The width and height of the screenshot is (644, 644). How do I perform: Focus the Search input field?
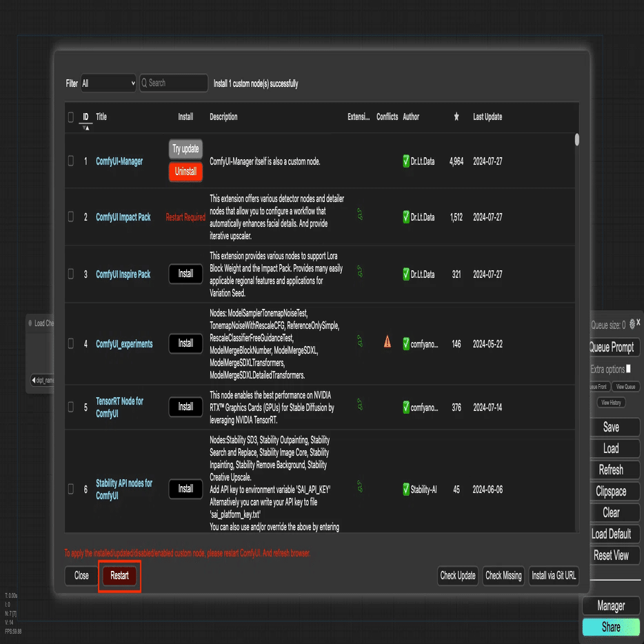click(x=174, y=83)
